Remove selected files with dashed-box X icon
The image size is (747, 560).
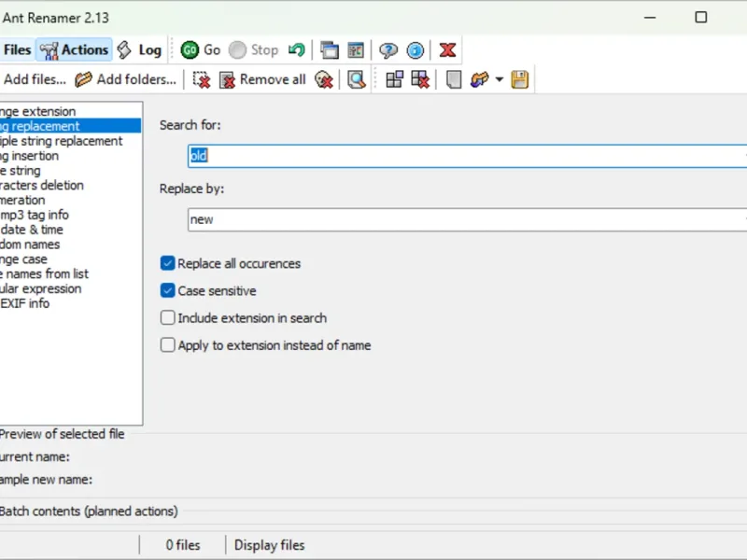pos(202,79)
